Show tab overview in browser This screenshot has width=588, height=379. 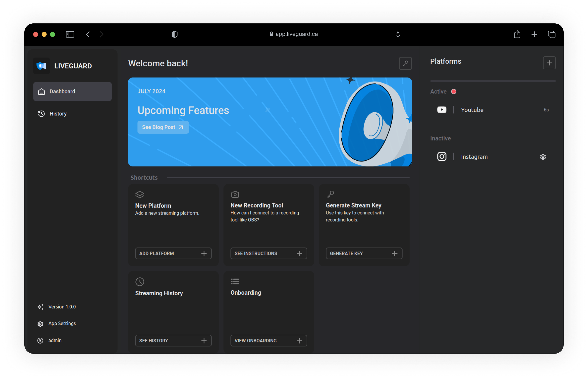click(551, 34)
